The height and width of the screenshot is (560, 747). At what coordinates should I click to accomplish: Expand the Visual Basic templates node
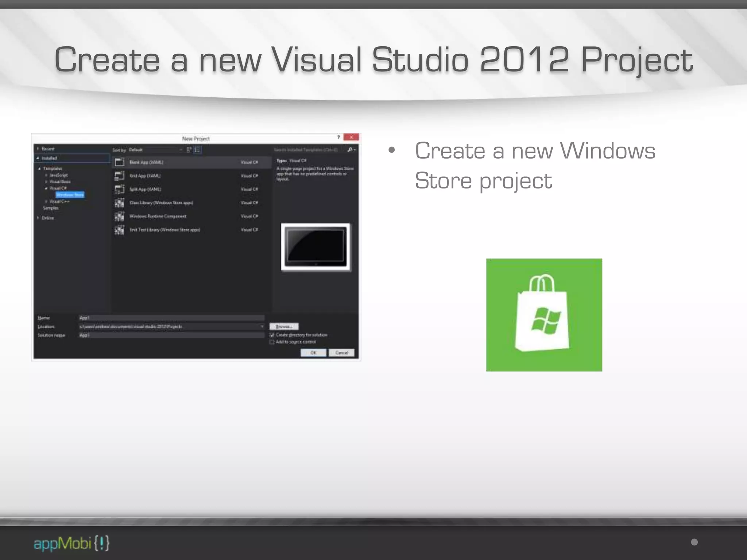pyautogui.click(x=46, y=182)
